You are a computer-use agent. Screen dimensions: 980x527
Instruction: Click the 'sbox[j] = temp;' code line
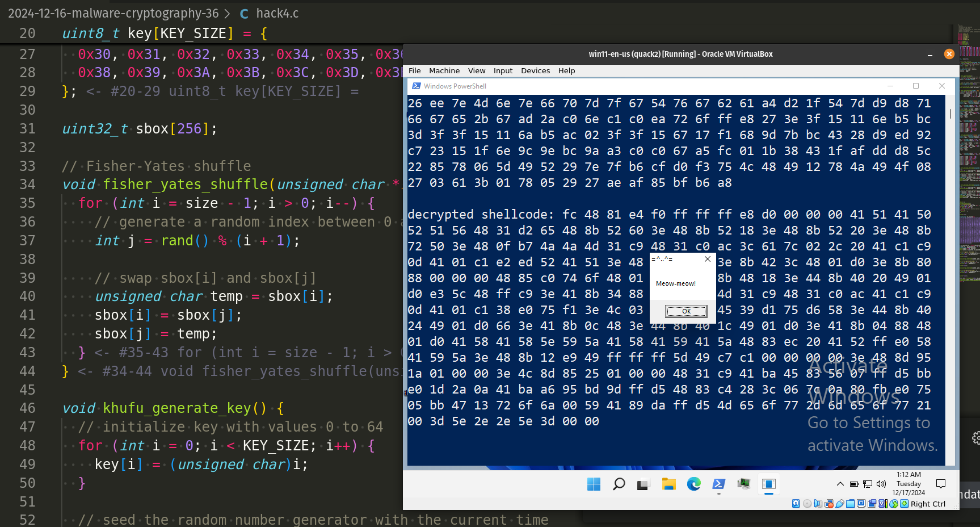click(x=156, y=333)
